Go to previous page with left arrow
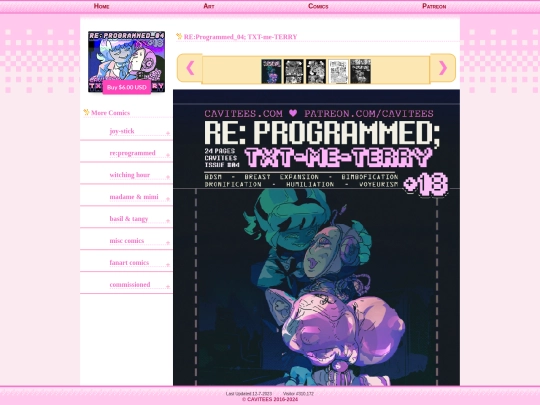 (x=190, y=68)
